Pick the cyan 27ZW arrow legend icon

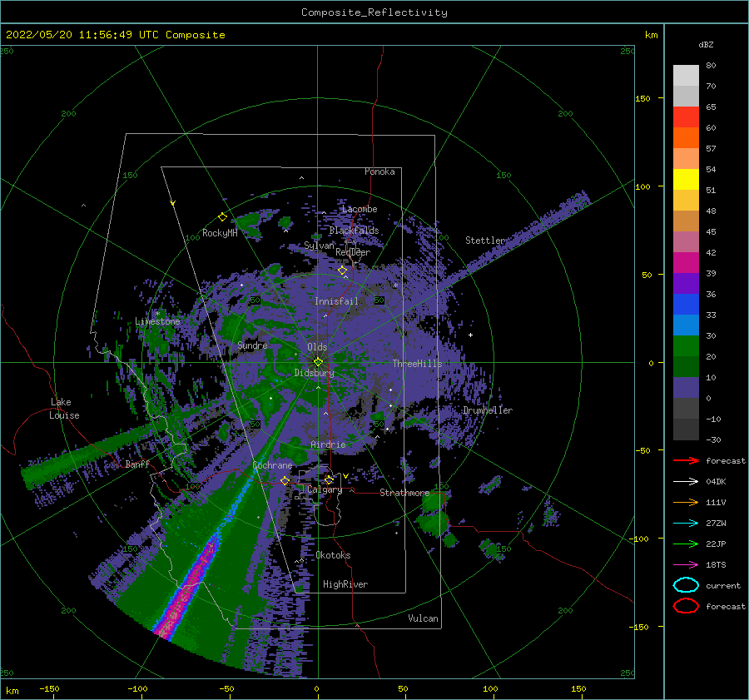(x=686, y=524)
